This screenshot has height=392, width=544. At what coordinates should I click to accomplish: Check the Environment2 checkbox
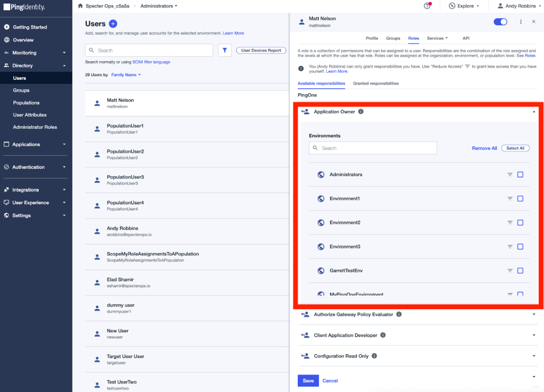[x=520, y=222]
